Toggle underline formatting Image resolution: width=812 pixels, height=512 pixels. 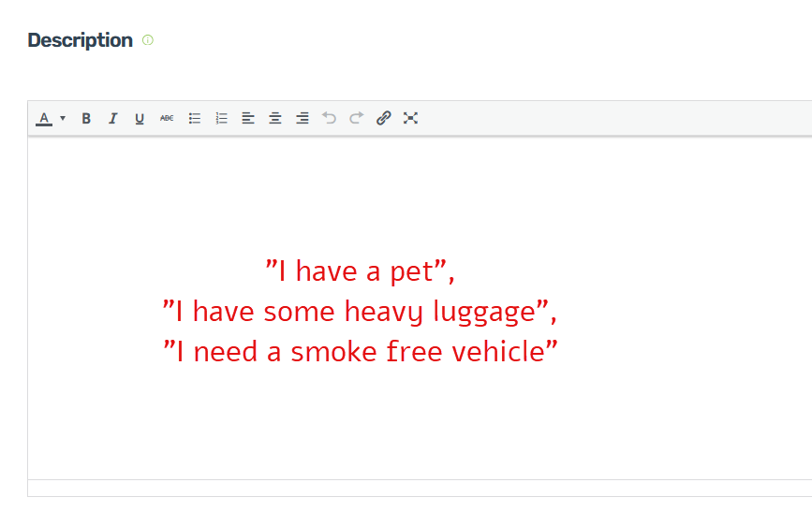pyautogui.click(x=140, y=118)
